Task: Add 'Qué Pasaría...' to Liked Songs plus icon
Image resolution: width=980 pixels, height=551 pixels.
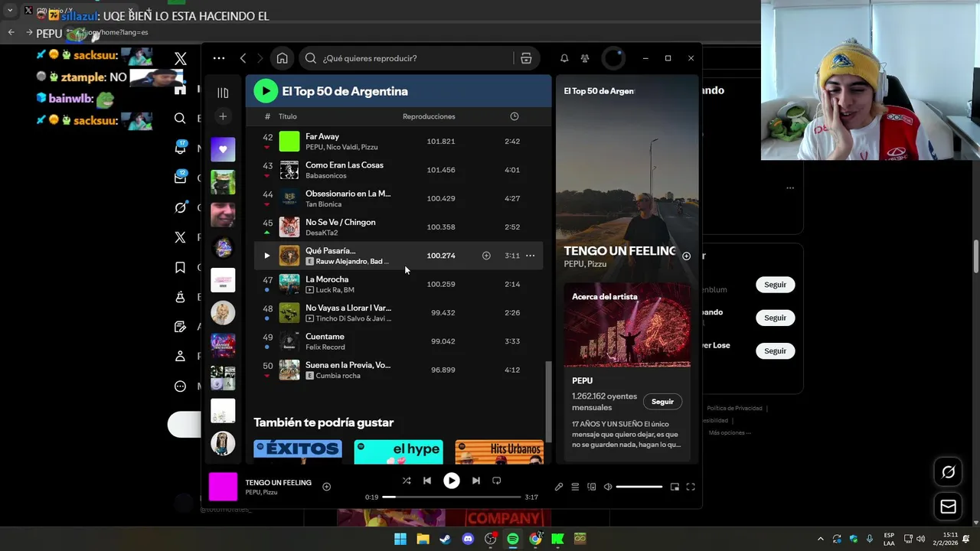Action: point(486,256)
